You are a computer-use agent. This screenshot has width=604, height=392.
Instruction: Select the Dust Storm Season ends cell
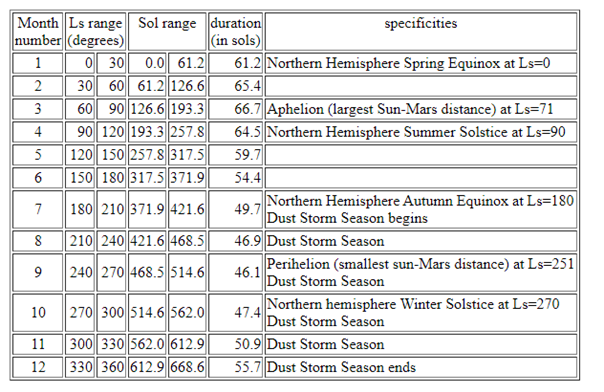(x=421, y=367)
